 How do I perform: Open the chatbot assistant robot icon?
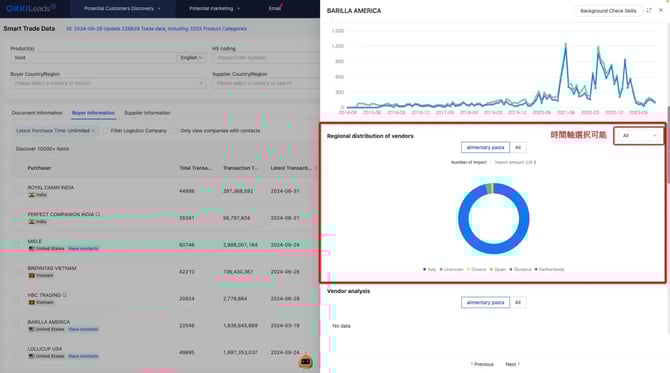pyautogui.click(x=305, y=361)
